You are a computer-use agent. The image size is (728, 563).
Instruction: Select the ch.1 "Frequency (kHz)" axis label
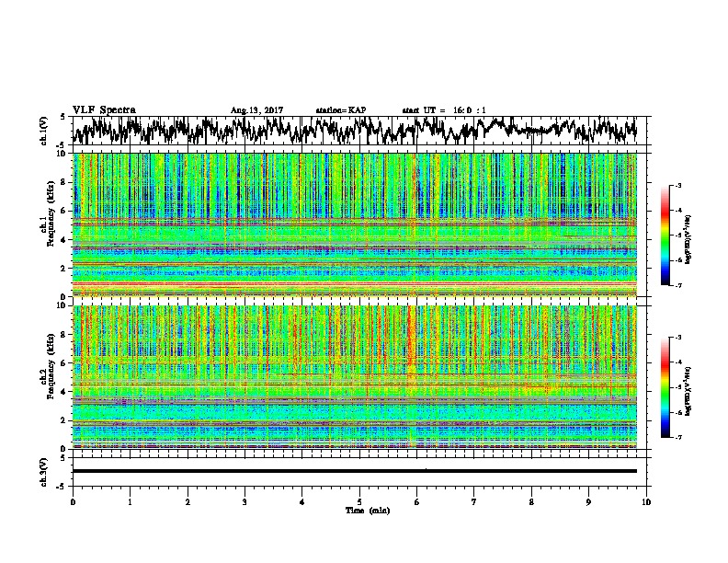coord(51,214)
